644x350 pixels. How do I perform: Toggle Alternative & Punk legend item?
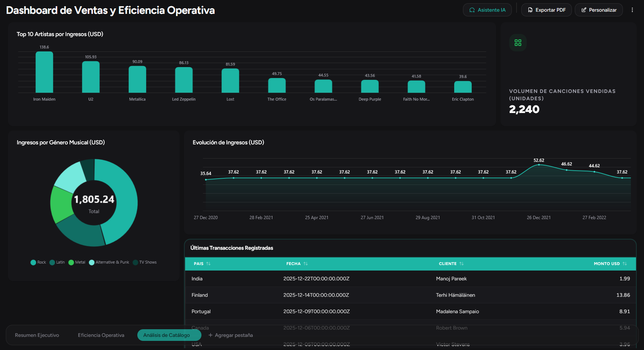pyautogui.click(x=109, y=262)
